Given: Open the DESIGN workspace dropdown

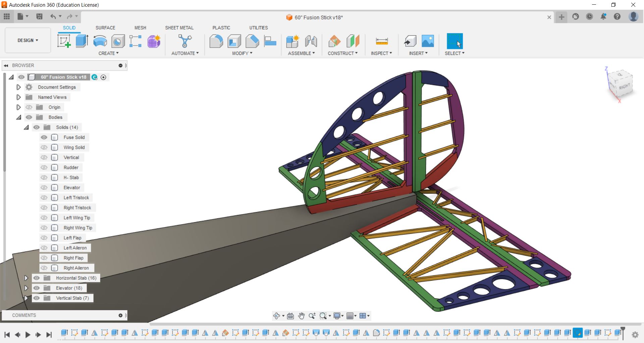Looking at the screenshot, I should (x=28, y=40).
